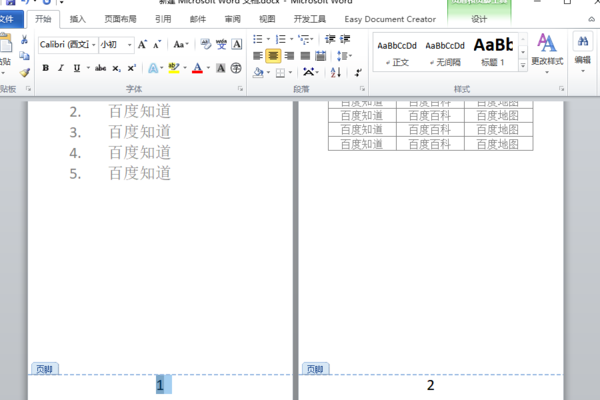Click the Grow Font icon

142,45
